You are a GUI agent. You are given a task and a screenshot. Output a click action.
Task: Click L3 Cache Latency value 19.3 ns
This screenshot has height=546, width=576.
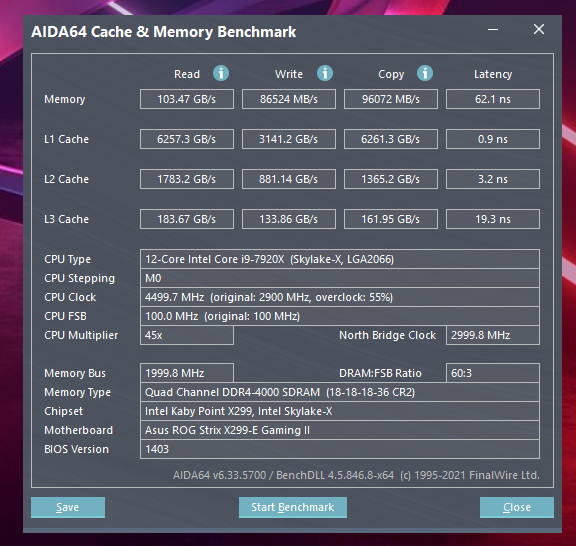pyautogui.click(x=493, y=219)
